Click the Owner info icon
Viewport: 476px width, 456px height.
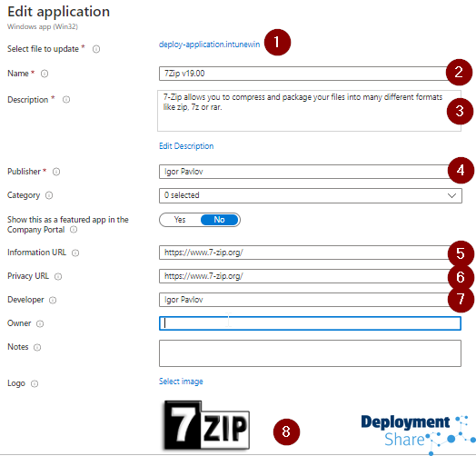pos(40,323)
